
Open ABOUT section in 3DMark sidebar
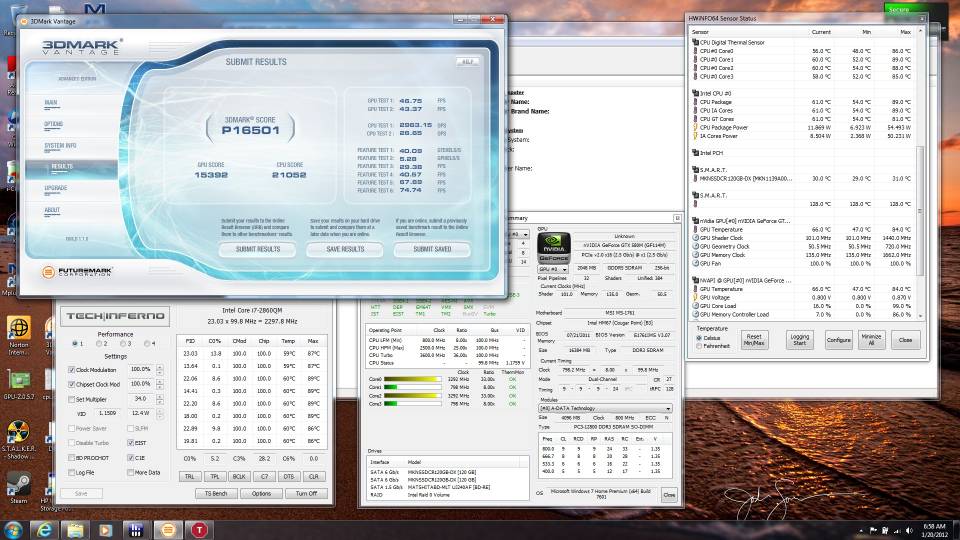point(53,210)
